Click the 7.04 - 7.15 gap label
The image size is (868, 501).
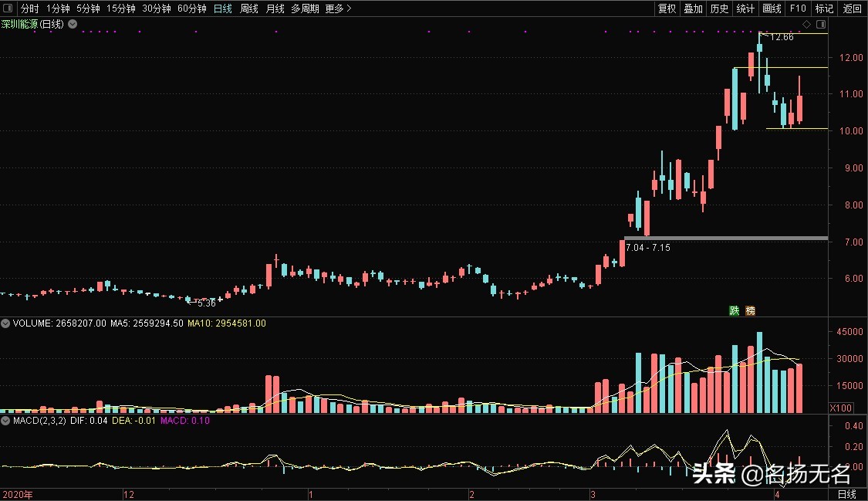coord(647,248)
